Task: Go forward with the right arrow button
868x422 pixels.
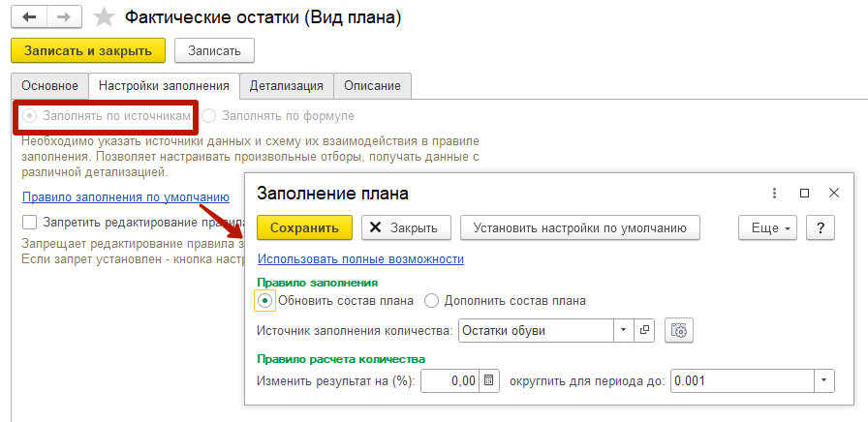Action: [64, 17]
